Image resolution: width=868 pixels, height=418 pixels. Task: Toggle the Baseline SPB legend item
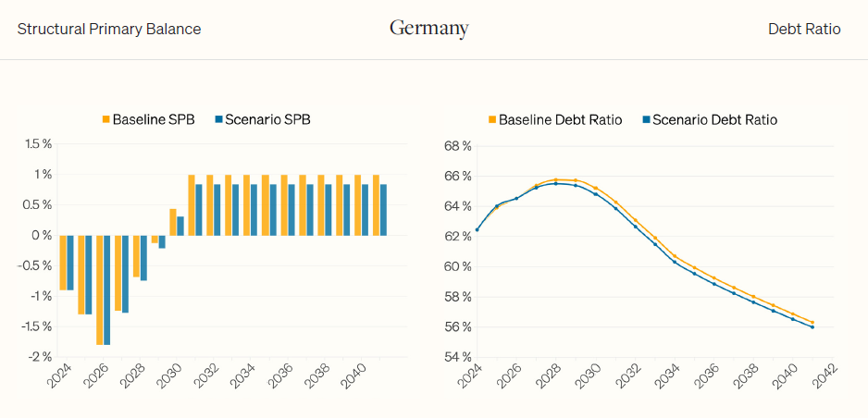coord(154,119)
